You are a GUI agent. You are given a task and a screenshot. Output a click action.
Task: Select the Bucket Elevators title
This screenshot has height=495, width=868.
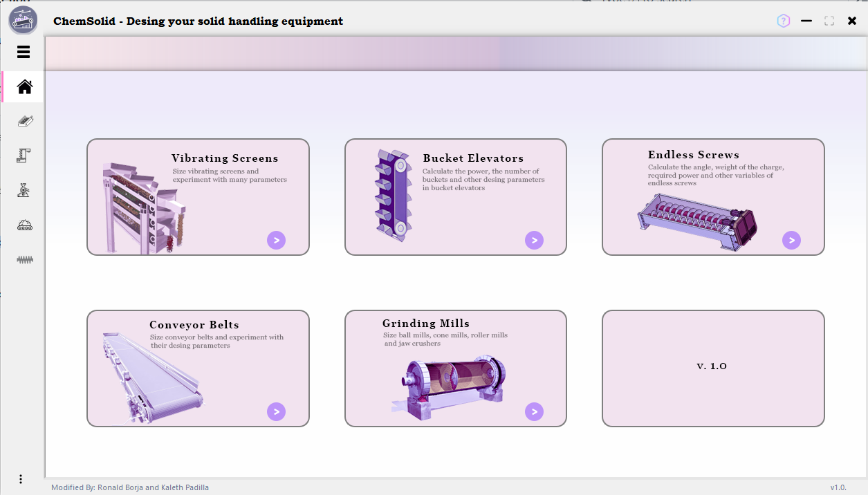coord(473,158)
